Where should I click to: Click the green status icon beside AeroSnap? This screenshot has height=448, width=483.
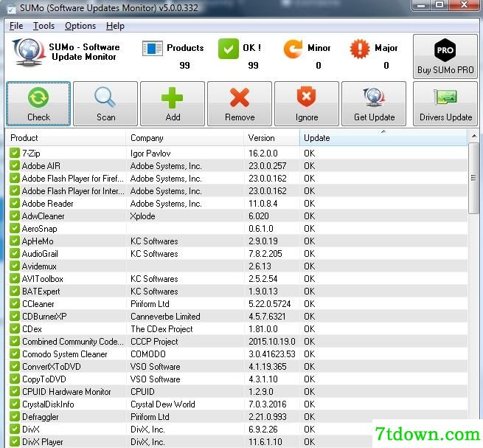(15, 229)
